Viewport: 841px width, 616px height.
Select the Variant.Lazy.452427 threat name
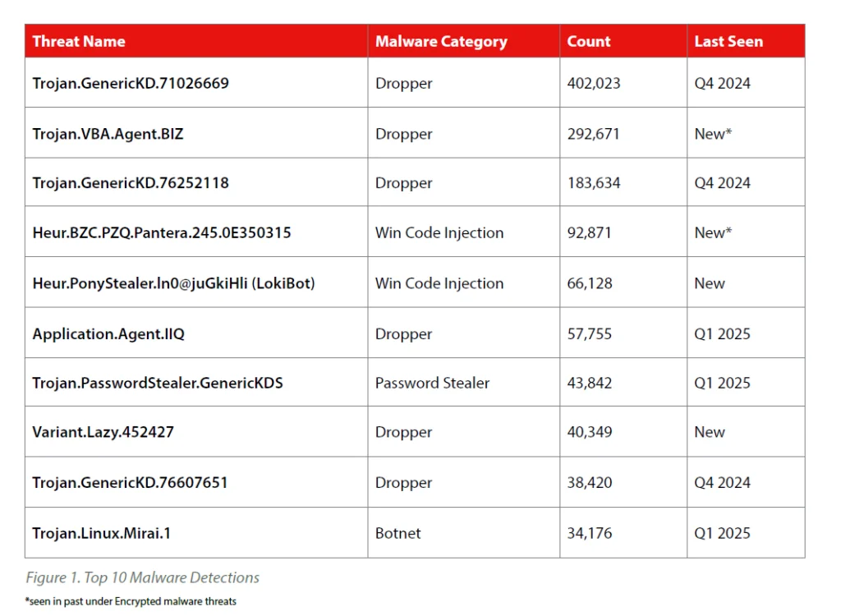click(x=103, y=432)
